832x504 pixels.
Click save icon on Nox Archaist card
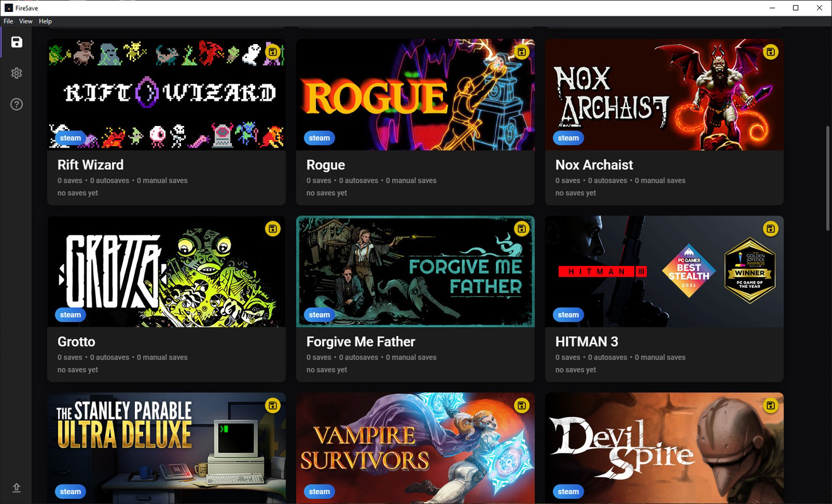(770, 52)
